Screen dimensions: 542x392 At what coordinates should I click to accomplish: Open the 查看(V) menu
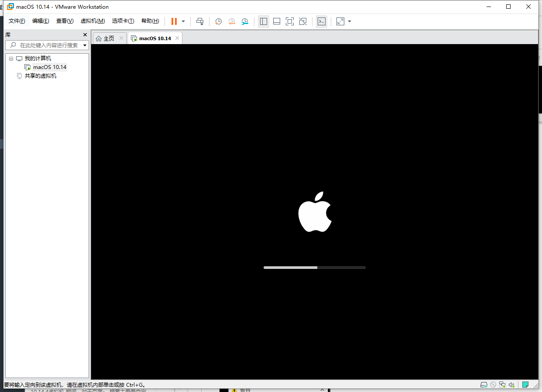[x=65, y=21]
